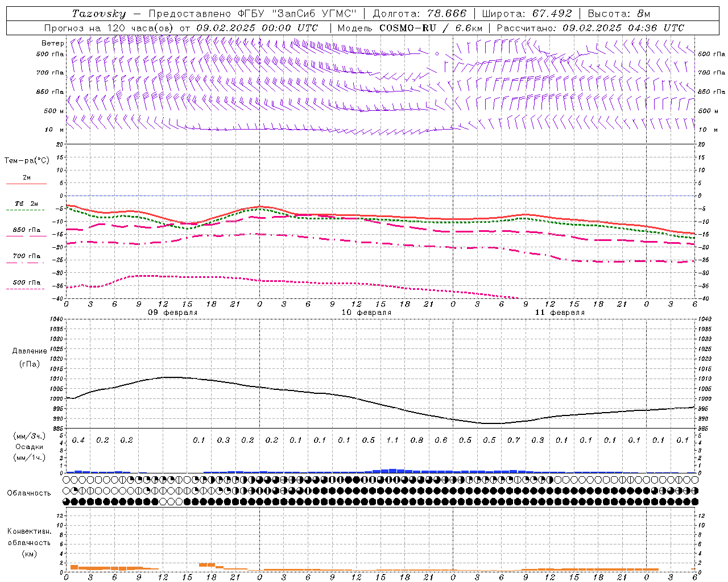728x582 pixels.
Task: Click the model name COSMO-RU / 6.6км
Action: (431, 28)
